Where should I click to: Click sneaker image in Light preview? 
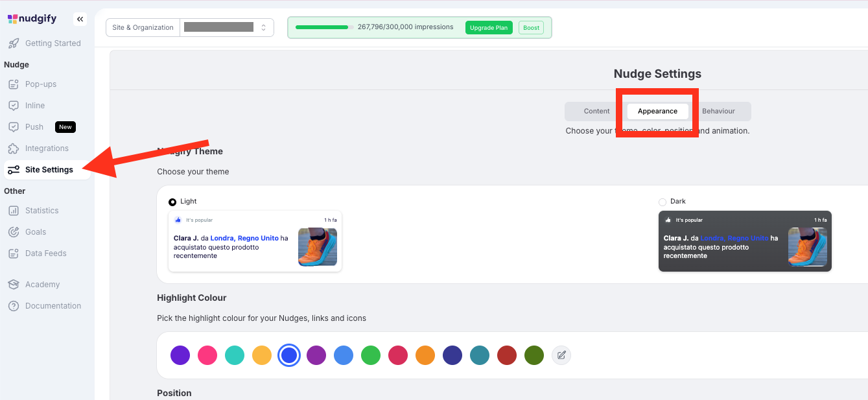tap(318, 247)
